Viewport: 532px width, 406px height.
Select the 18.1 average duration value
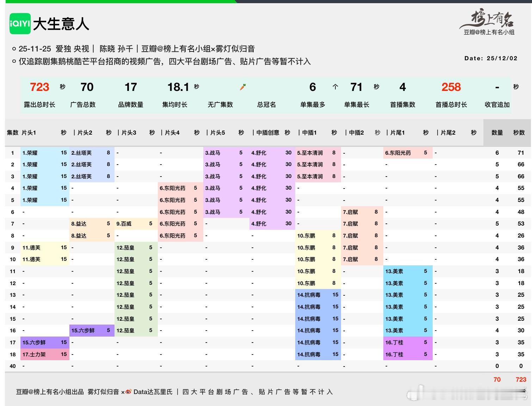[178, 87]
